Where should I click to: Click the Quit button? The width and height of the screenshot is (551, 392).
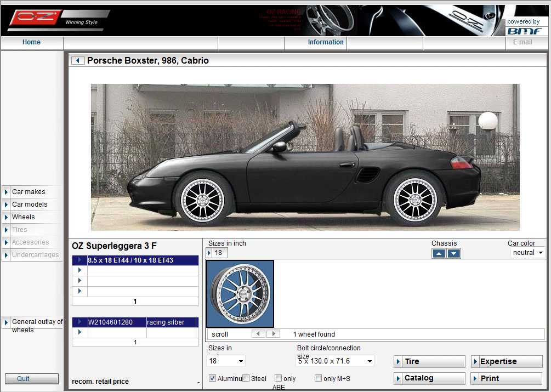[32, 379]
